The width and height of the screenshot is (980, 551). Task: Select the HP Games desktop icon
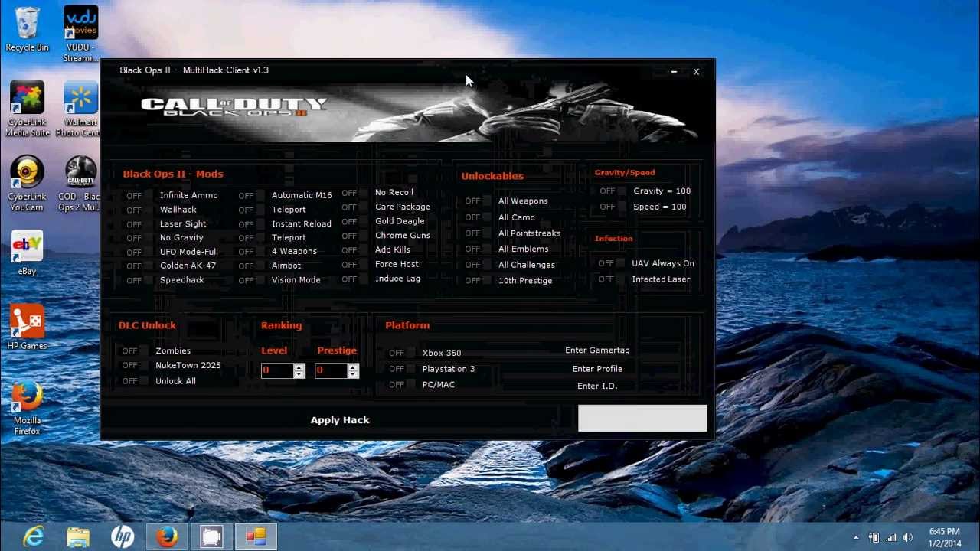click(x=27, y=328)
